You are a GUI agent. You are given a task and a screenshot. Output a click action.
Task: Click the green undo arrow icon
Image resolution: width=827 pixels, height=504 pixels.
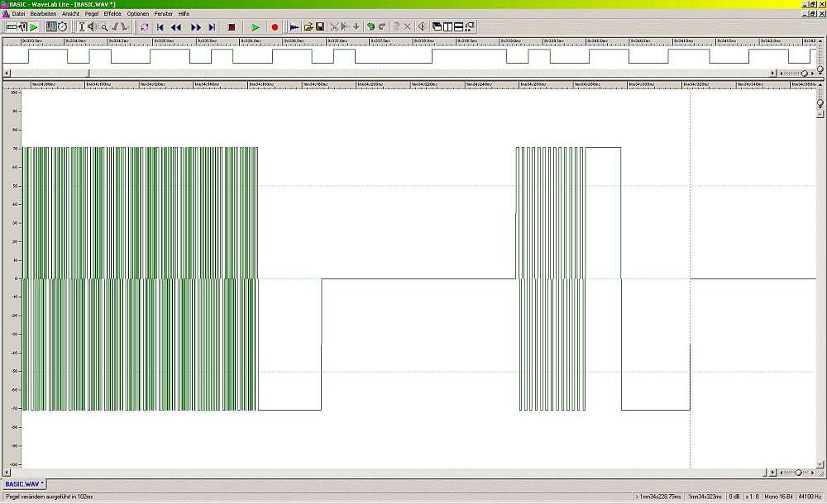(370, 27)
